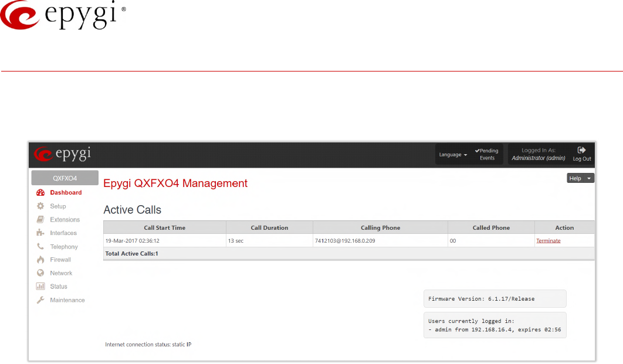
Task: Click the Extensions book icon
Action: click(x=40, y=219)
